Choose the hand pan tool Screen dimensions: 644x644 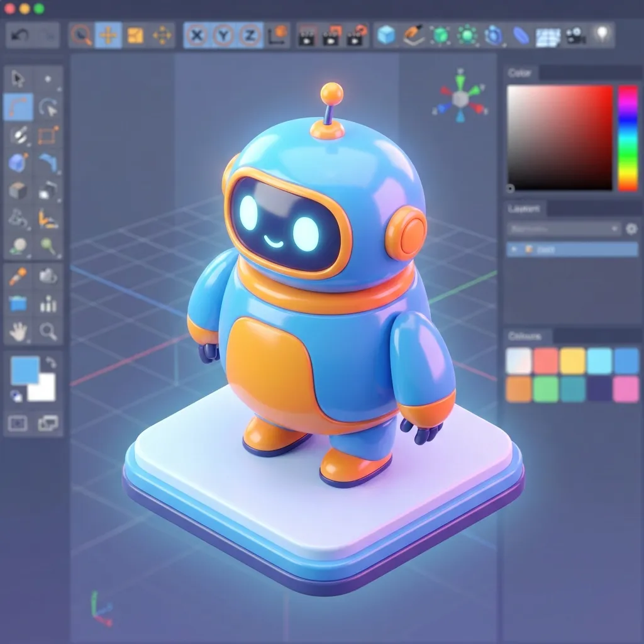click(18, 331)
